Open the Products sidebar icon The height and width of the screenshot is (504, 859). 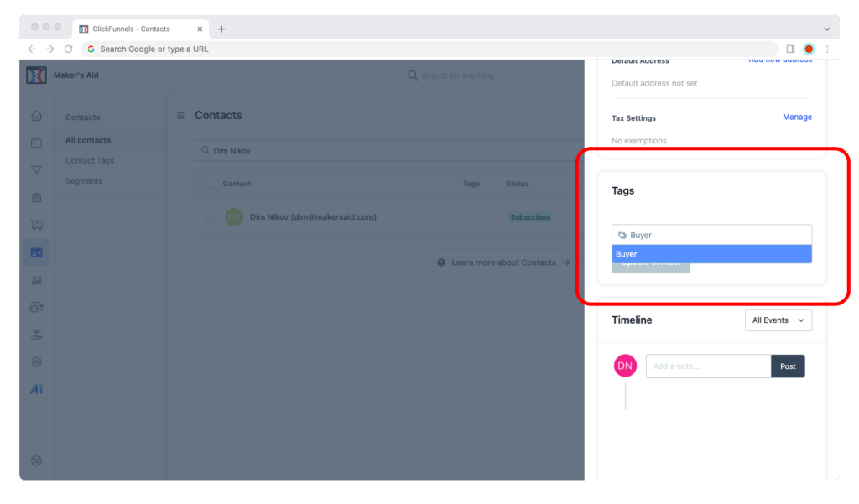37,198
